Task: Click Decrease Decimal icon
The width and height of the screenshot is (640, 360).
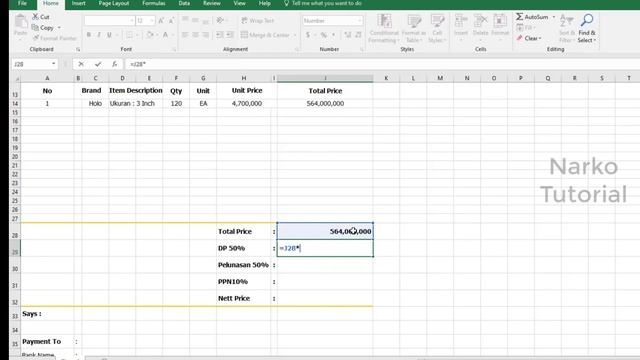Action: coord(358,35)
